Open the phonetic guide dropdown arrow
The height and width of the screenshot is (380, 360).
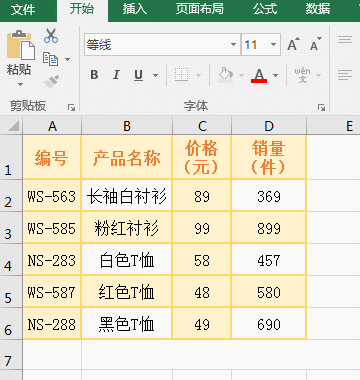[x=318, y=75]
